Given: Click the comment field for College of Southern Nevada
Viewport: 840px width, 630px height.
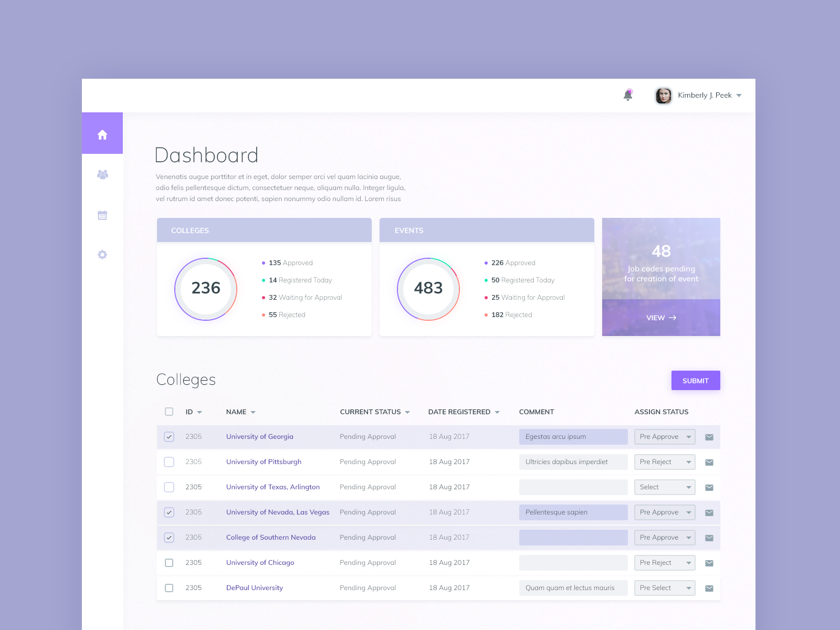Looking at the screenshot, I should [x=573, y=537].
